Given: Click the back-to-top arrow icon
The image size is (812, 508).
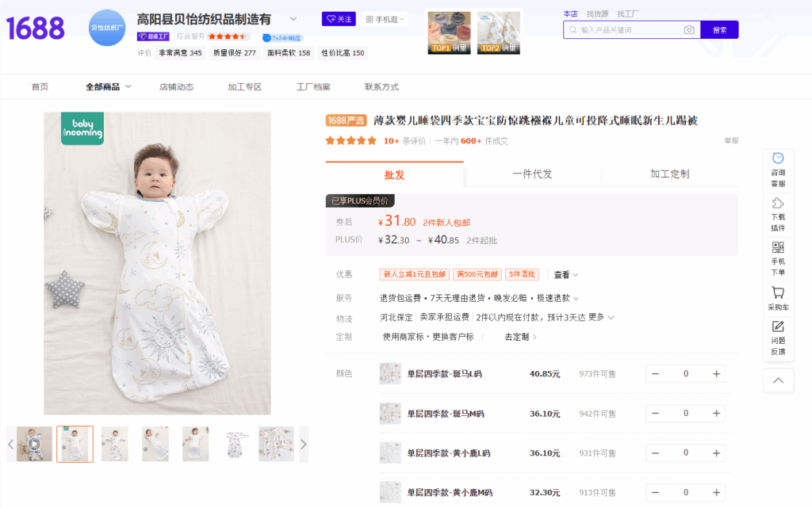Looking at the screenshot, I should [778, 380].
